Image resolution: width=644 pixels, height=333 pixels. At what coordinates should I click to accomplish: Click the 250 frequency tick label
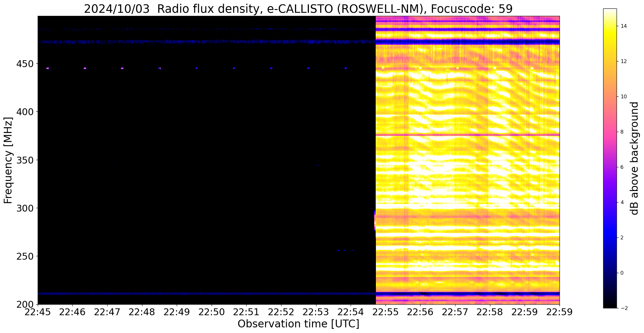(25, 256)
